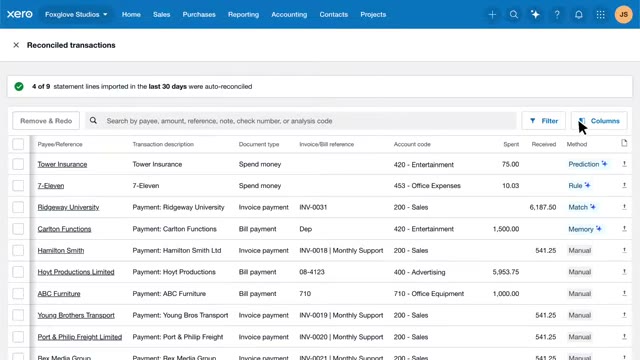640x360 pixels.
Task: Open the JS user avatar menu
Action: click(x=623, y=15)
